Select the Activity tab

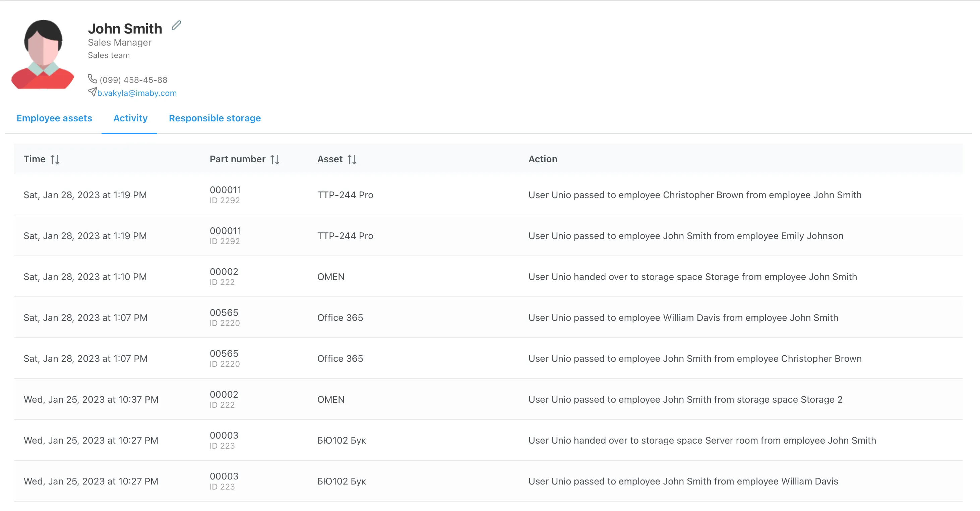[130, 118]
